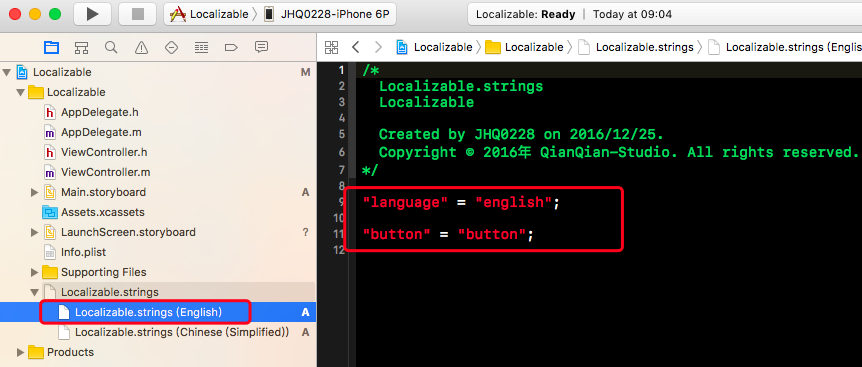
Task: Open the Test navigator tab
Action: pos(172,48)
